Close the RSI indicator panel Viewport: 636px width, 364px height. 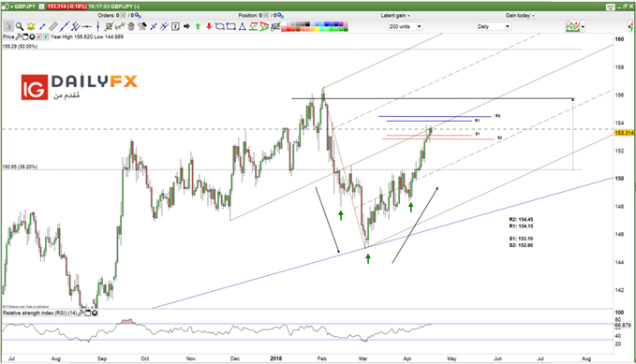pos(95,313)
